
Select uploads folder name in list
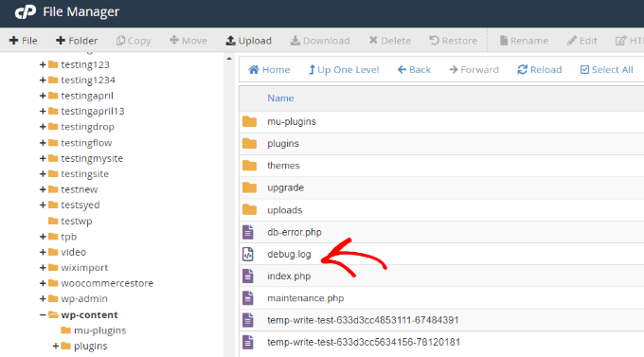tap(285, 210)
